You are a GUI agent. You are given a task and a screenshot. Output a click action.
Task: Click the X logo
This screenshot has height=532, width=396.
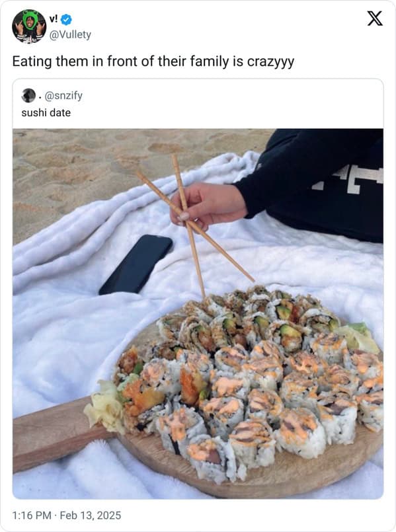[375, 19]
